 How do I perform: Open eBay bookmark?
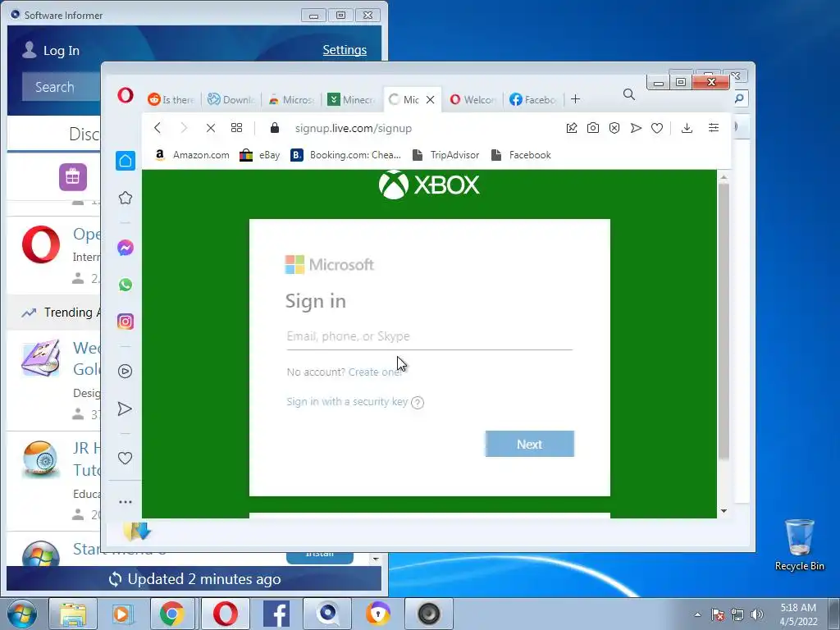260,155
